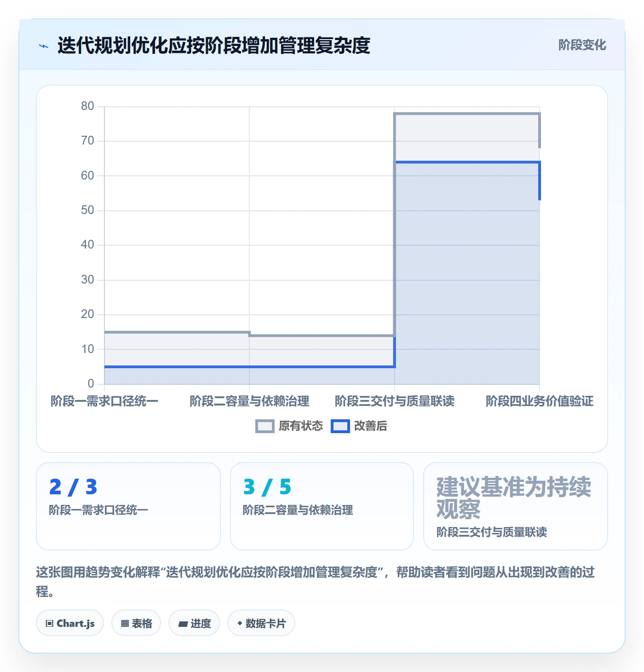The width and height of the screenshot is (644, 672).
Task: Click the y-axis value 20
Action: click(x=87, y=314)
